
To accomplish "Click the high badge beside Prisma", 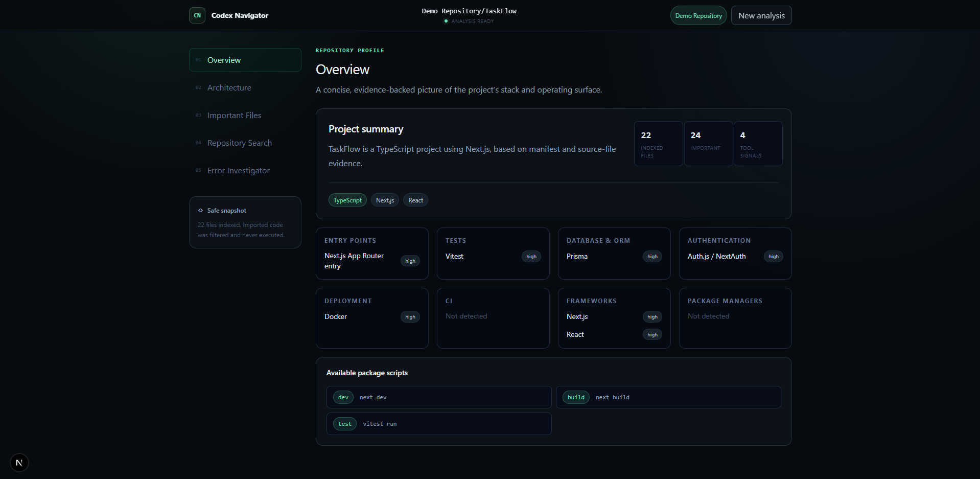I will [652, 256].
